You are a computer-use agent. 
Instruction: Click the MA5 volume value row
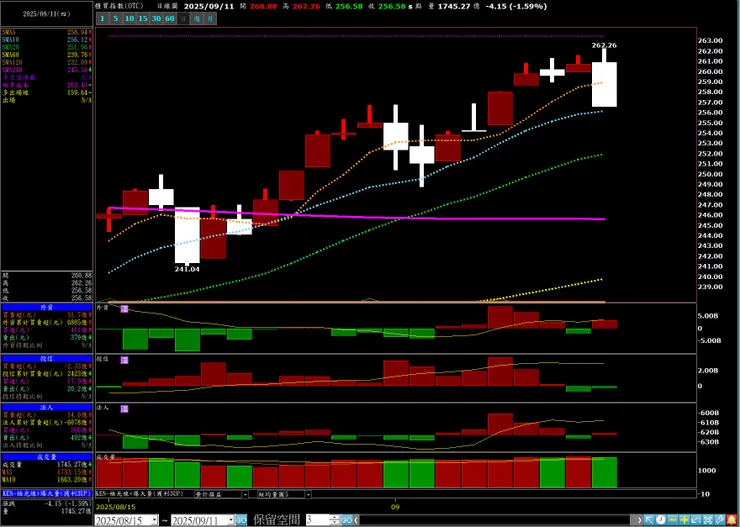click(47, 472)
